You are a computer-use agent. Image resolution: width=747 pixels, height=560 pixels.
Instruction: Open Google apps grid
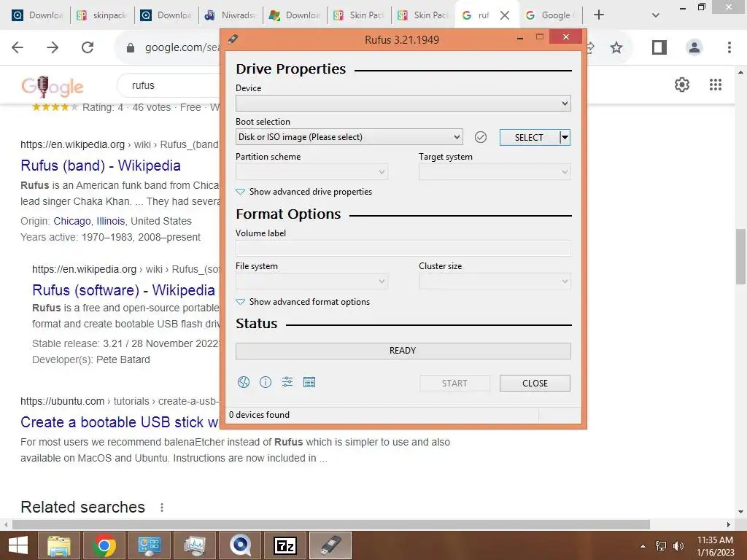tap(715, 85)
